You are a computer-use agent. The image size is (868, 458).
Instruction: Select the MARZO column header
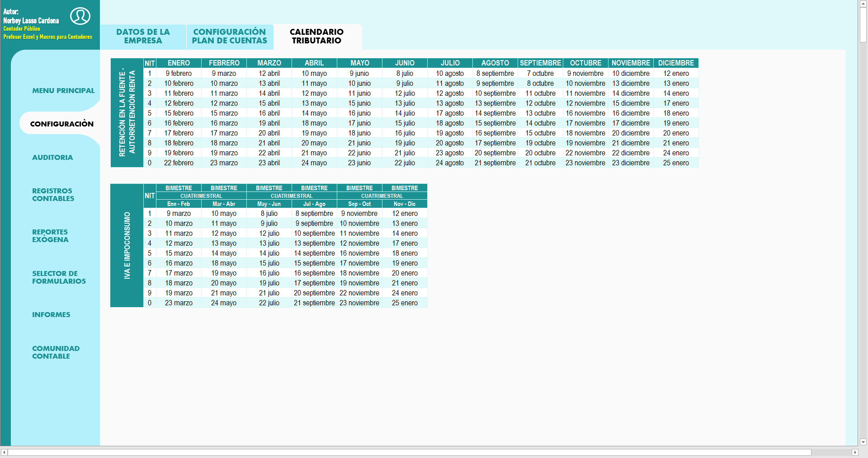269,63
